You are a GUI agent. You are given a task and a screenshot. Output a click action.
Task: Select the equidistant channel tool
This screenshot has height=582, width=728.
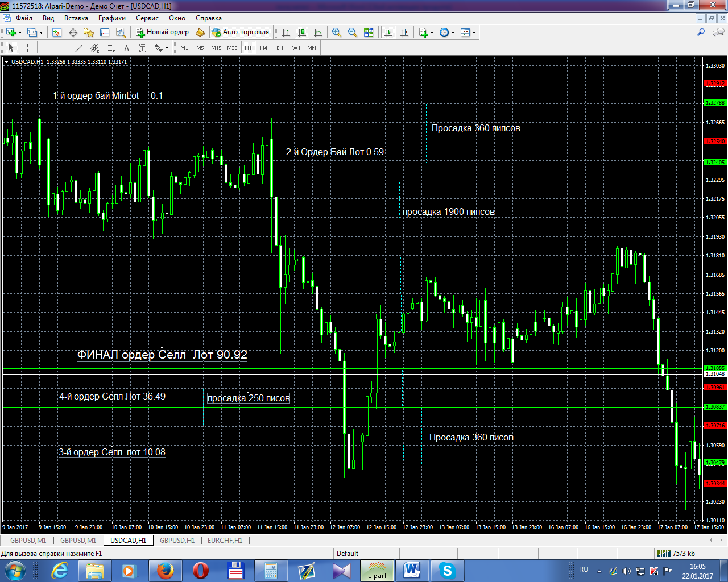(x=94, y=48)
